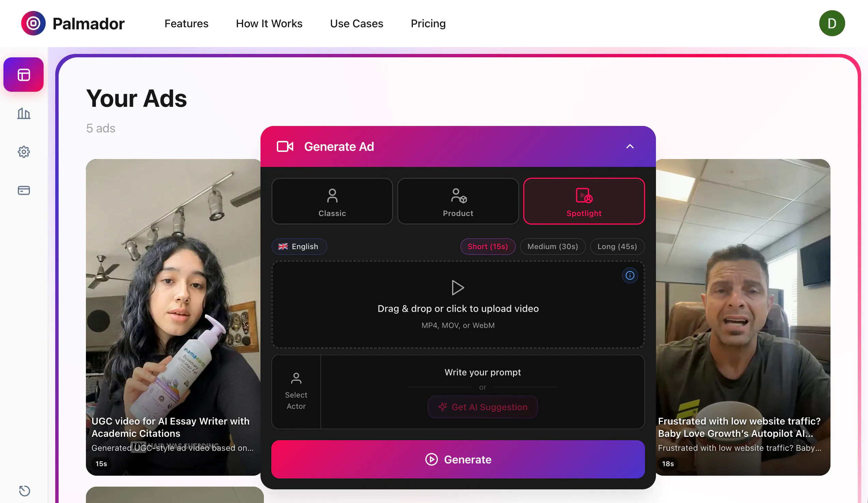Choose Medium (30s) duration
The height and width of the screenshot is (503, 868).
(x=553, y=246)
